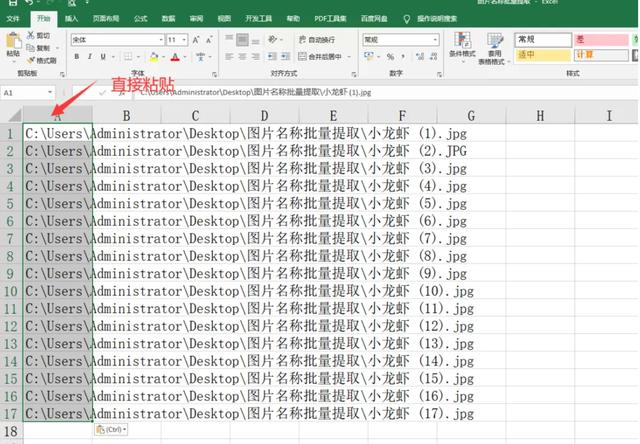Expand the Borders dropdown arrow

pyautogui.click(x=138, y=57)
